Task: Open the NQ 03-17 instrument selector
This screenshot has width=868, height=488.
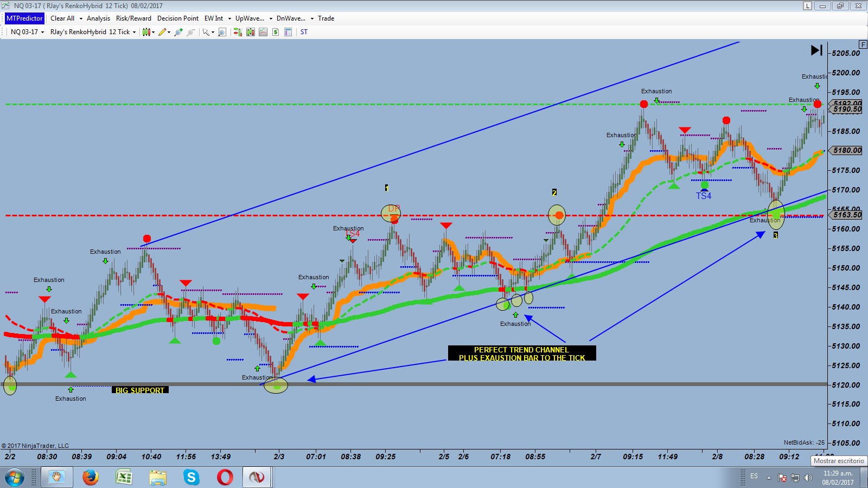Action: [27, 32]
